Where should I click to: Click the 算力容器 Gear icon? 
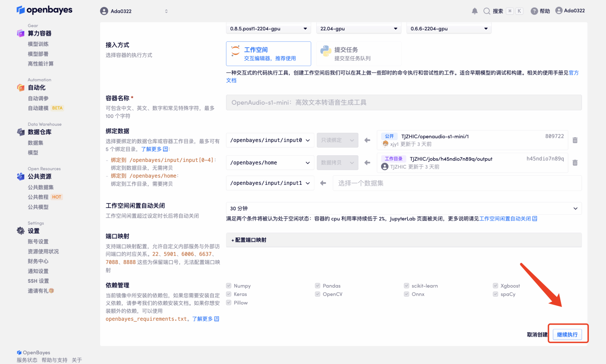pos(21,33)
